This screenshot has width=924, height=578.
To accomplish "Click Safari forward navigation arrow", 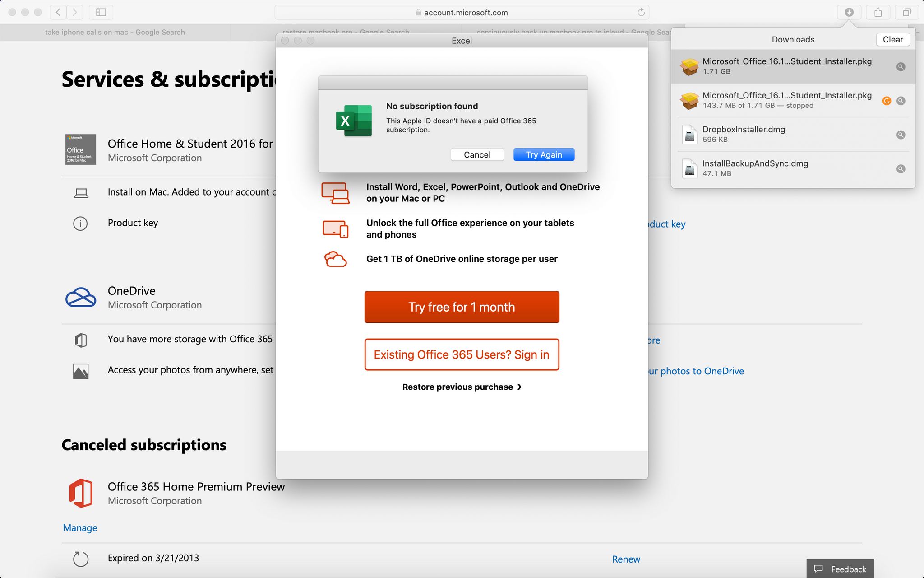I will [x=75, y=12].
